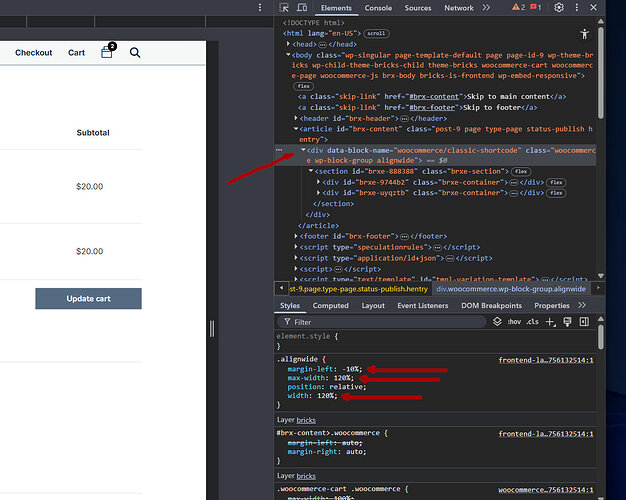Toggle the computed styles sidebar icon
This screenshot has height=500, width=626.
pyautogui.click(x=586, y=322)
